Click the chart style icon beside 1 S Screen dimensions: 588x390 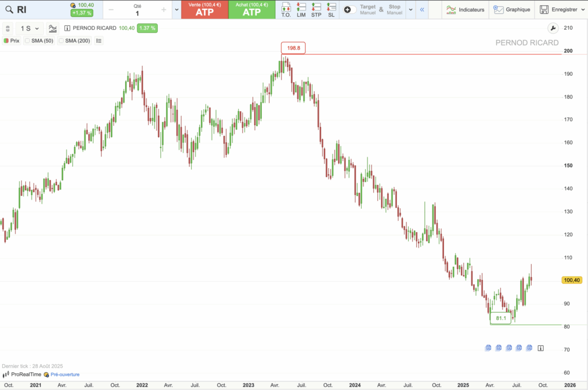point(52,28)
